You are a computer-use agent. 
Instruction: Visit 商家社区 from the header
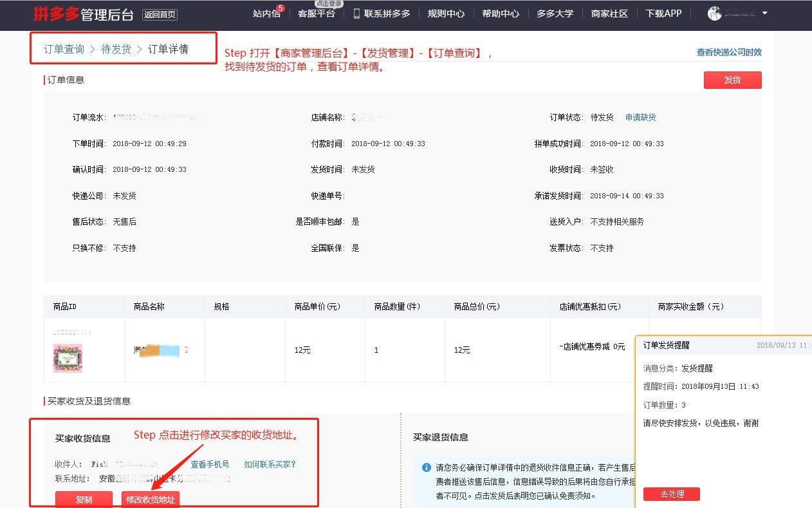pos(609,14)
